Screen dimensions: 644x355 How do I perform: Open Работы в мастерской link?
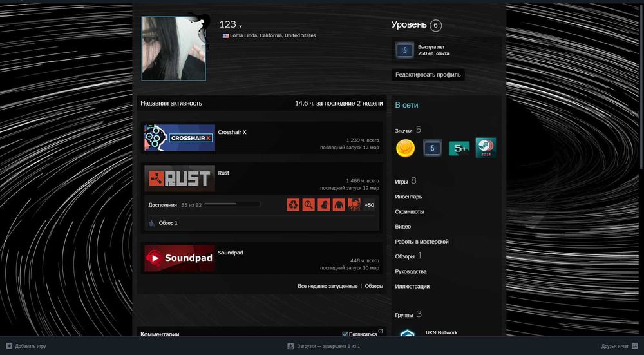pos(422,242)
